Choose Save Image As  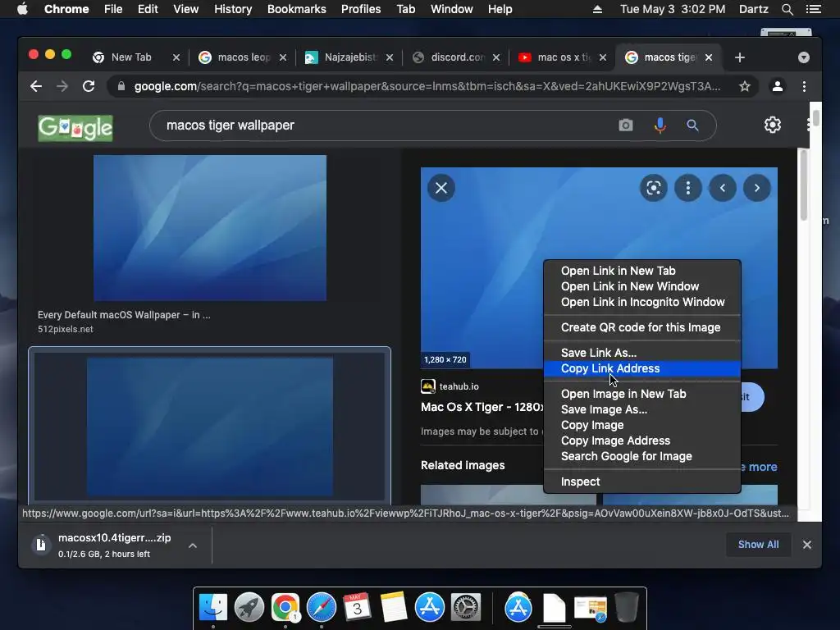641,409
